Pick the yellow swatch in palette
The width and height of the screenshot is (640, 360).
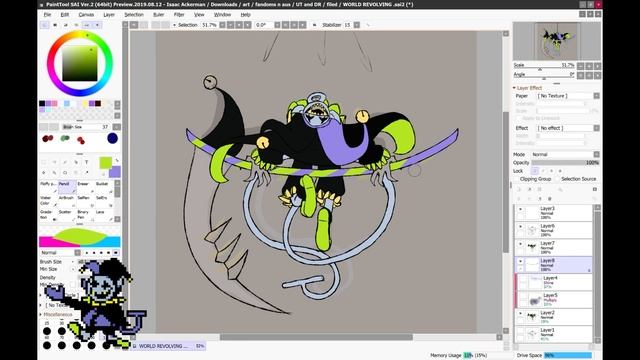pos(85,104)
